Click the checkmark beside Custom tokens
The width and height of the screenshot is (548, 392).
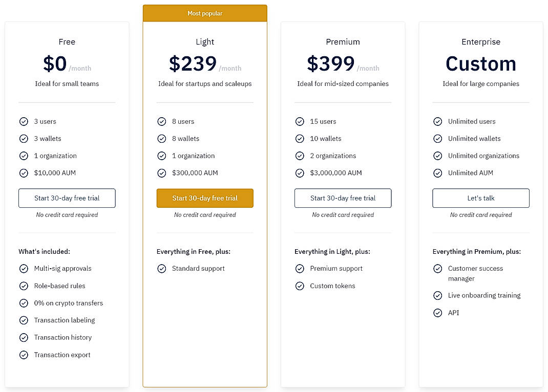(x=300, y=286)
